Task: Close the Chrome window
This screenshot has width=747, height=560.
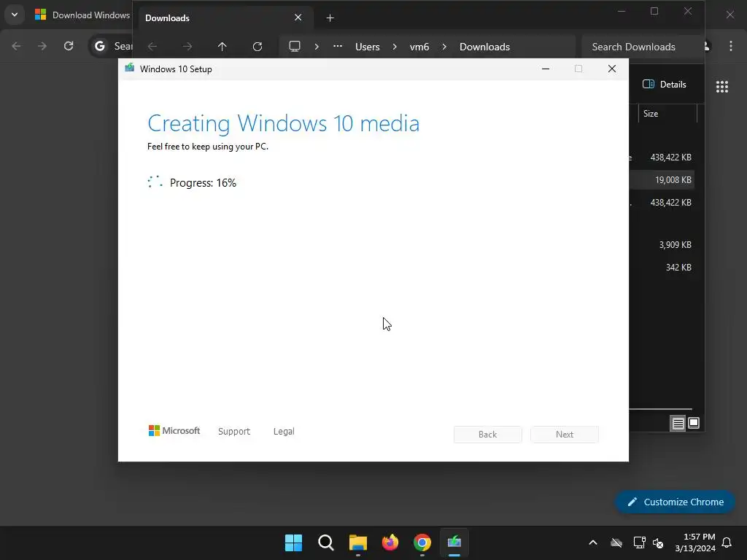Action: coord(730,15)
